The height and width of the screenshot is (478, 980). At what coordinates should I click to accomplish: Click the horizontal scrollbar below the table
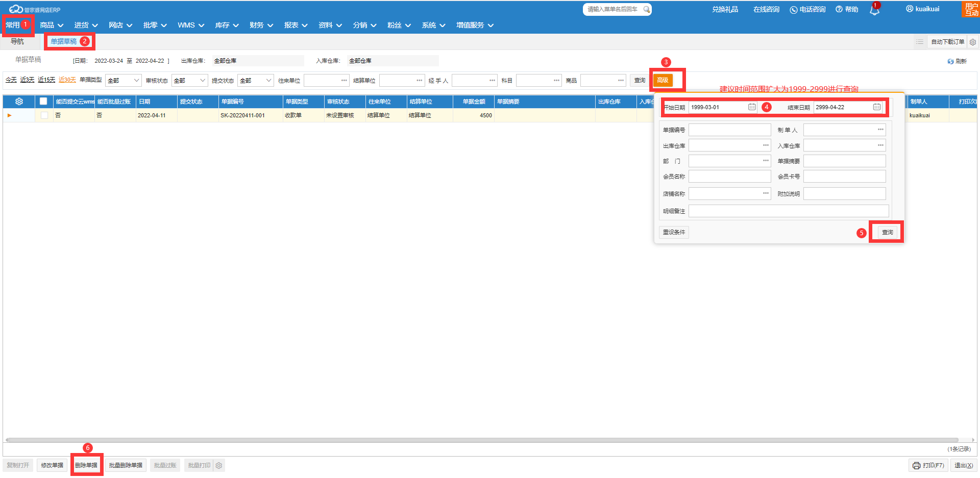coord(480,440)
